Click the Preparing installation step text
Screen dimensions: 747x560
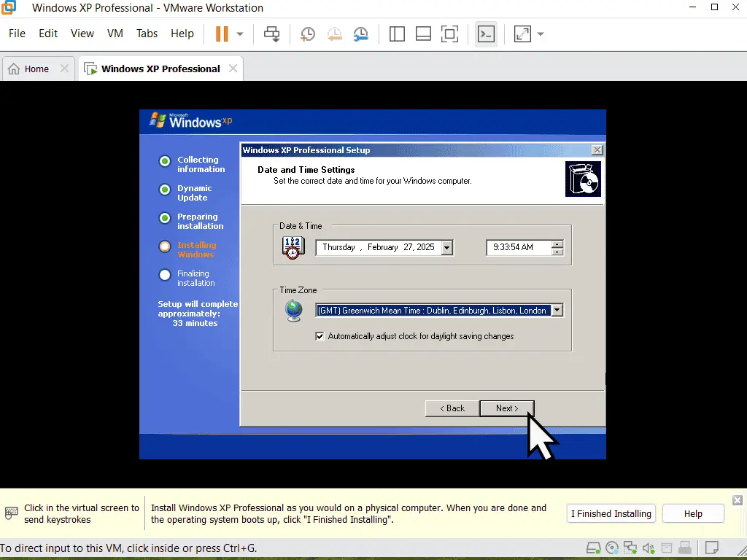[x=200, y=222]
